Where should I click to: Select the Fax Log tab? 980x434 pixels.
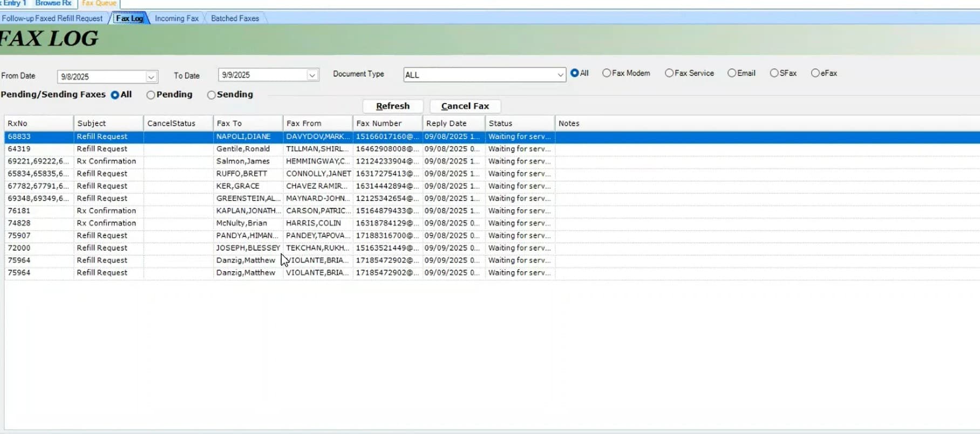point(130,18)
